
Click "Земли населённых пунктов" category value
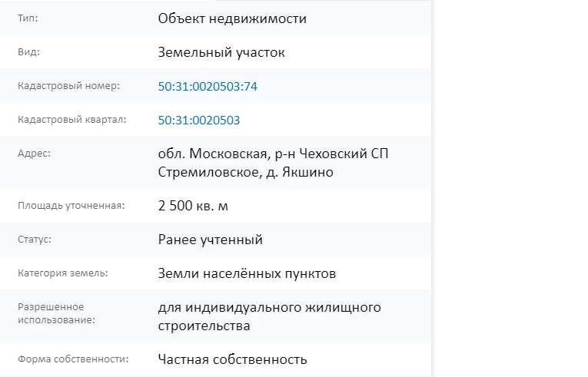pos(247,274)
